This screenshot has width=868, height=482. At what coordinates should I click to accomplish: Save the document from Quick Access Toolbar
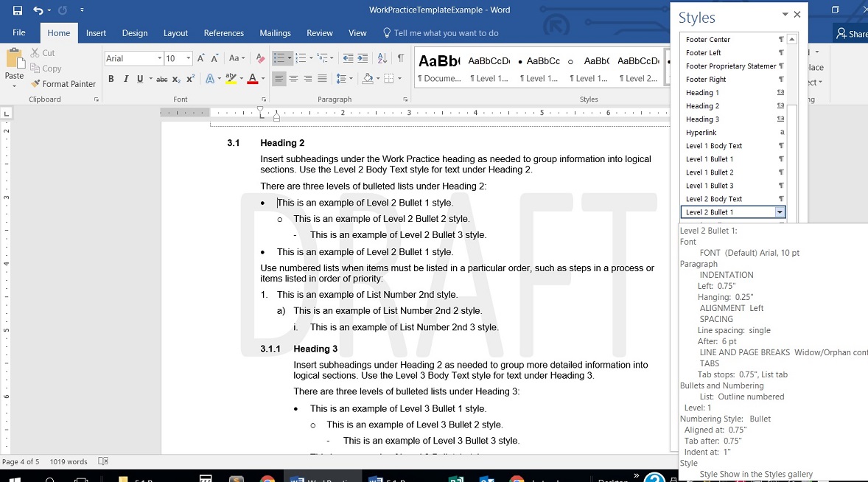(17, 10)
